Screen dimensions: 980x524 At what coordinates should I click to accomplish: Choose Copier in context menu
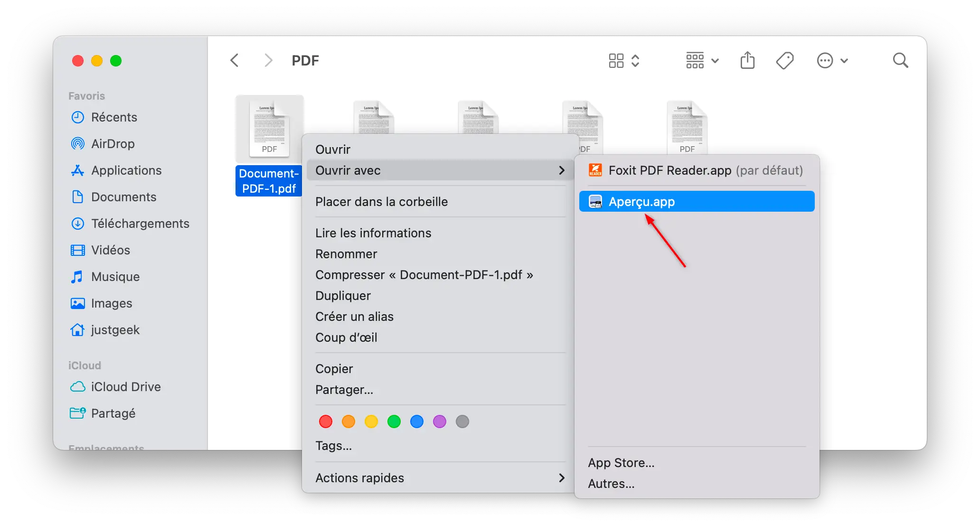[440, 369]
